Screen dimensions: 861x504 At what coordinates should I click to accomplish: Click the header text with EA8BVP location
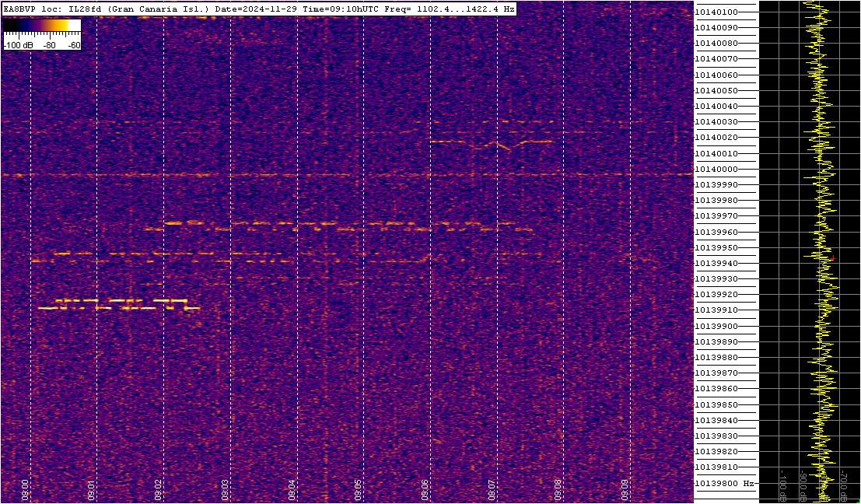(259, 9)
